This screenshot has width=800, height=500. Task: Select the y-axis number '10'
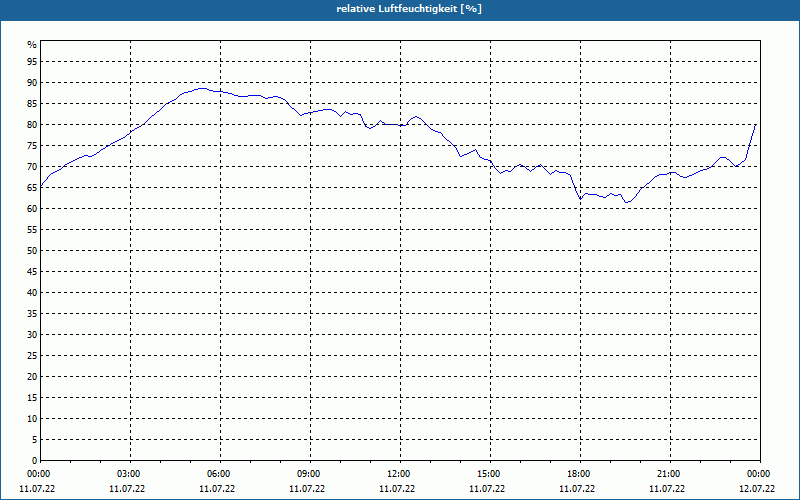32,418
